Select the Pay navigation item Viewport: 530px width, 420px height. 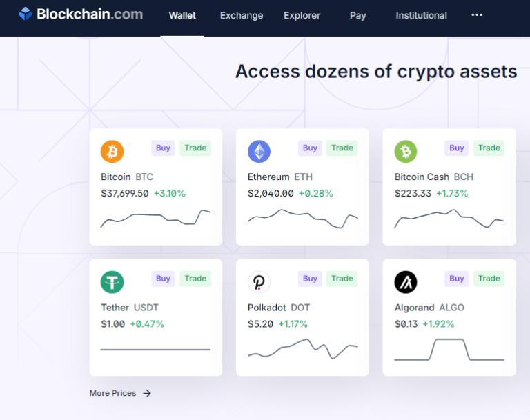pos(357,16)
